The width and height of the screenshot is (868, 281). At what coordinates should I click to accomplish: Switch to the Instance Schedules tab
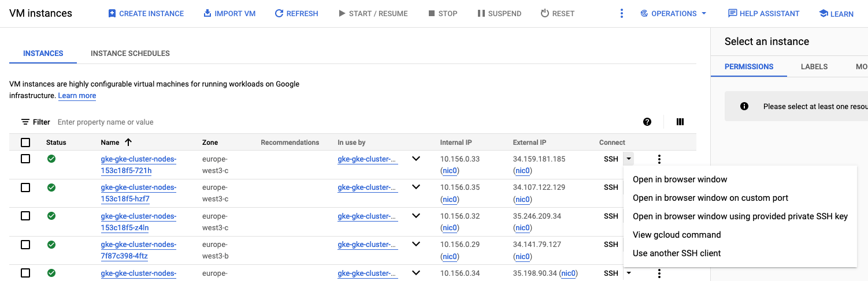point(130,53)
